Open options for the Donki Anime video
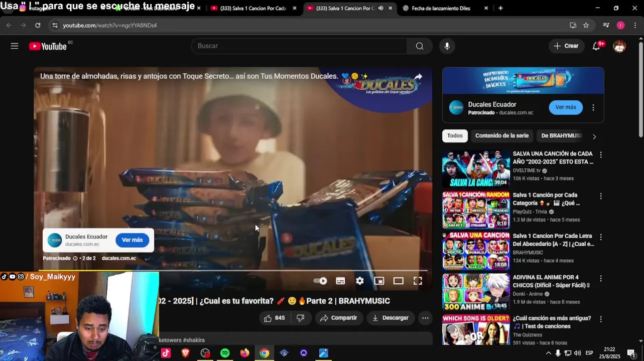 click(601, 278)
